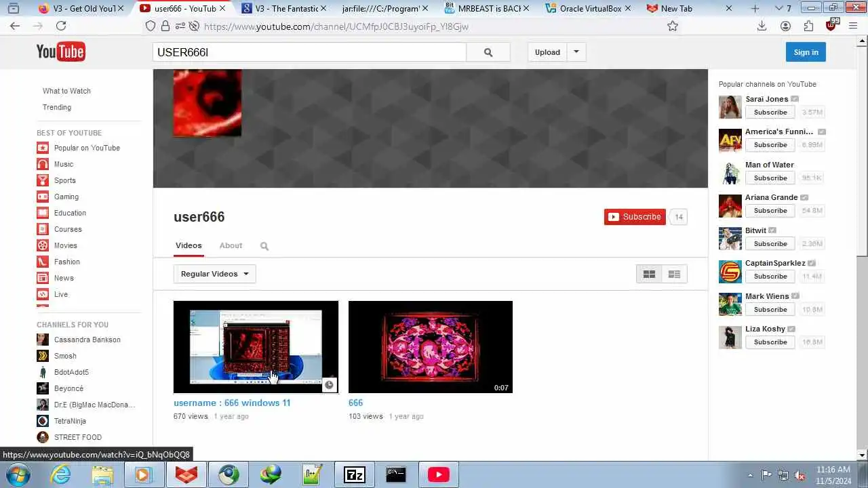The image size is (868, 488).
Task: Open Internet Explorer from taskbar
Action: click(x=61, y=474)
